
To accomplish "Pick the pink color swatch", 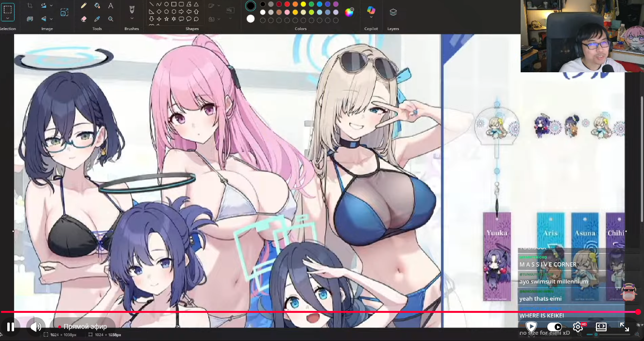I will (x=287, y=12).
